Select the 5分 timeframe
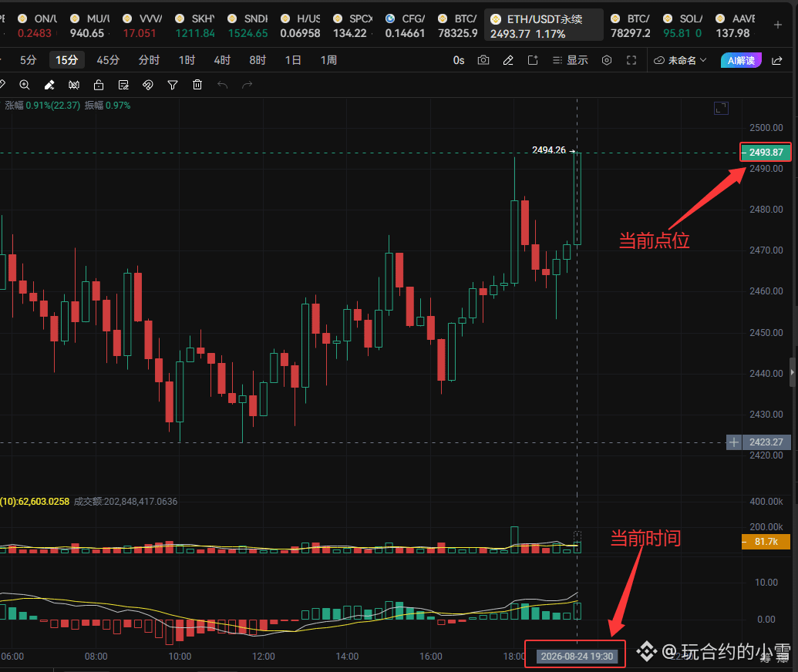Image resolution: width=798 pixels, height=672 pixels. (x=28, y=60)
